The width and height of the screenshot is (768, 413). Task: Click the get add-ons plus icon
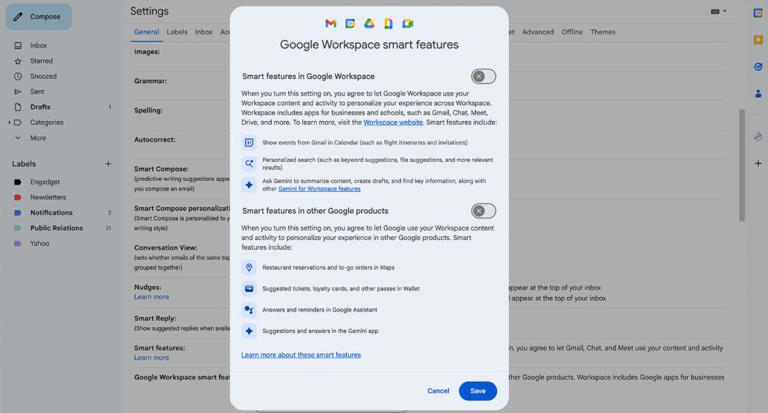pos(758,163)
